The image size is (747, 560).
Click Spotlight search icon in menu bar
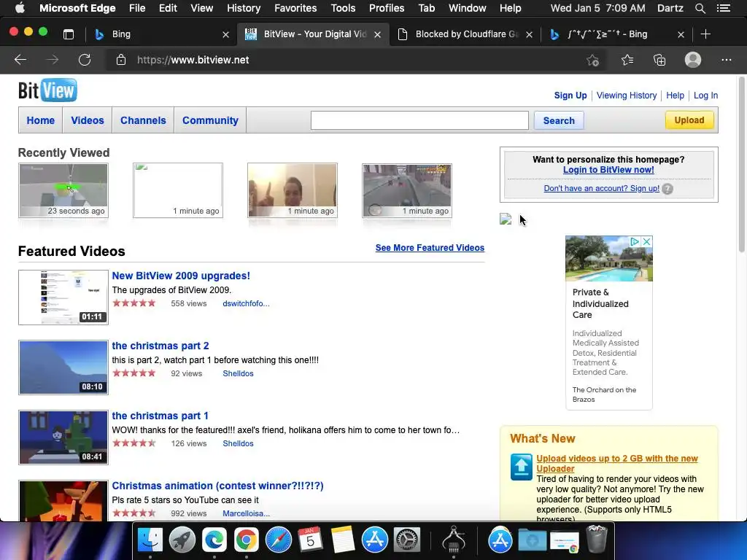click(700, 8)
